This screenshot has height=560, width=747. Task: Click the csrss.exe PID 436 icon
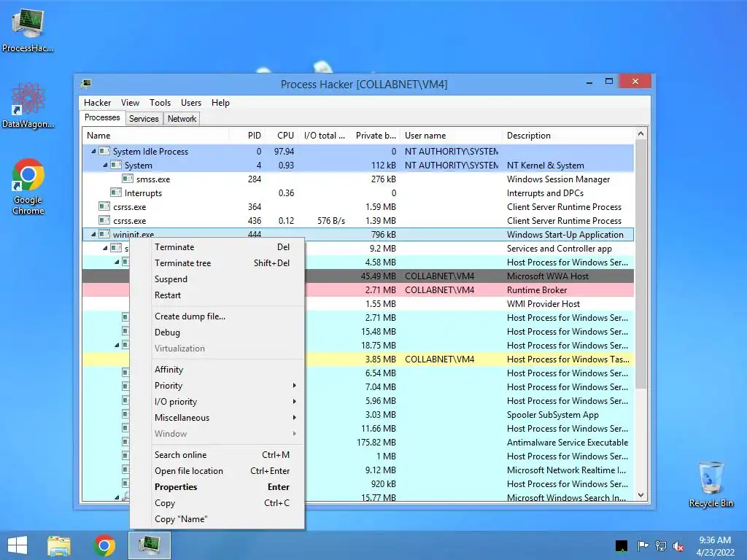coord(104,220)
